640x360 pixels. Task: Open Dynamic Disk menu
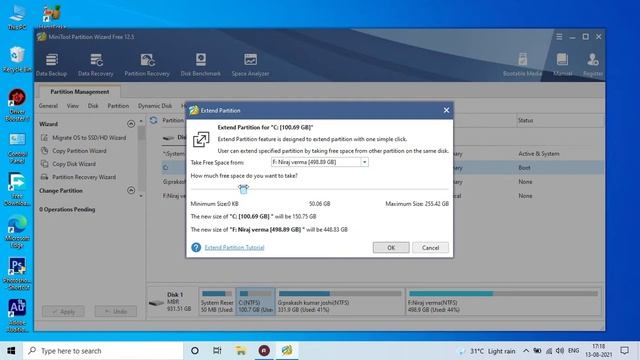coord(155,106)
